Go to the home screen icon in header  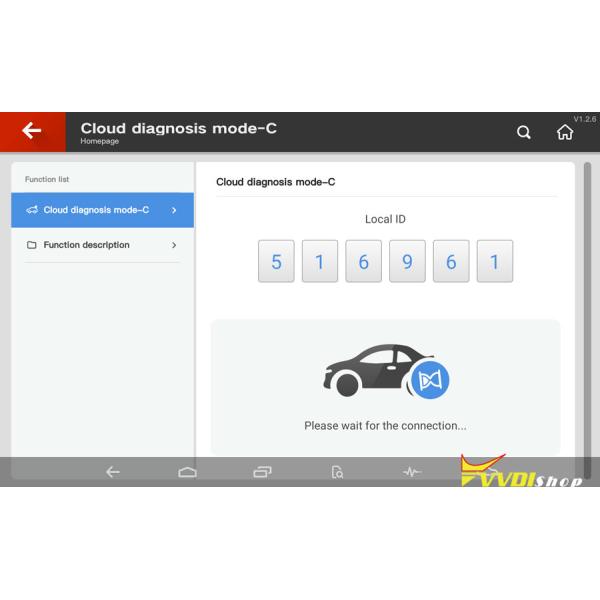(565, 132)
